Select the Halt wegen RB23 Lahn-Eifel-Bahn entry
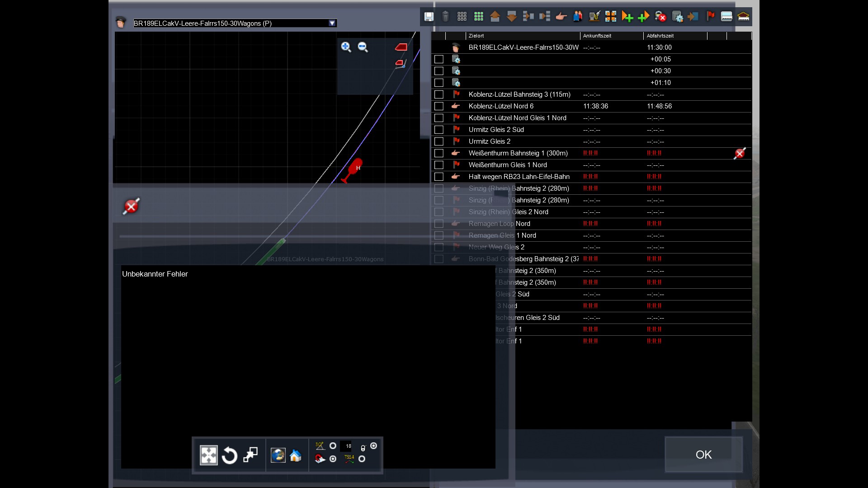 (519, 177)
